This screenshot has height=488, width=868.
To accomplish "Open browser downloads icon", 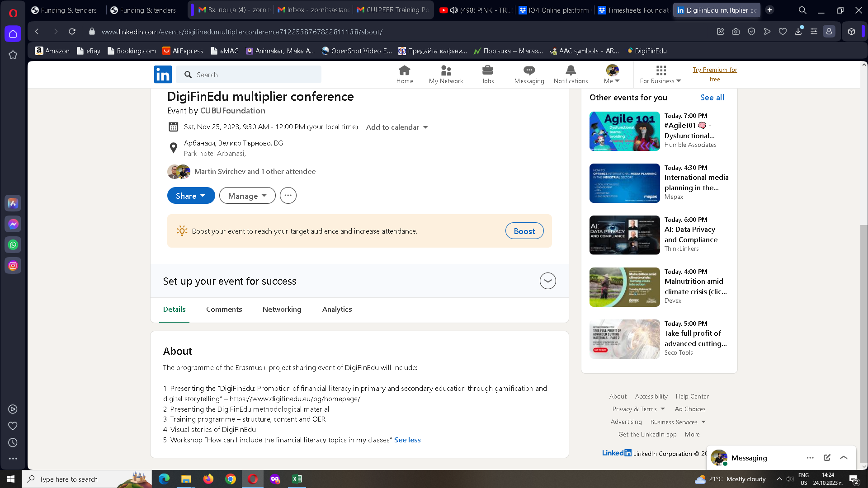I will tap(798, 32).
